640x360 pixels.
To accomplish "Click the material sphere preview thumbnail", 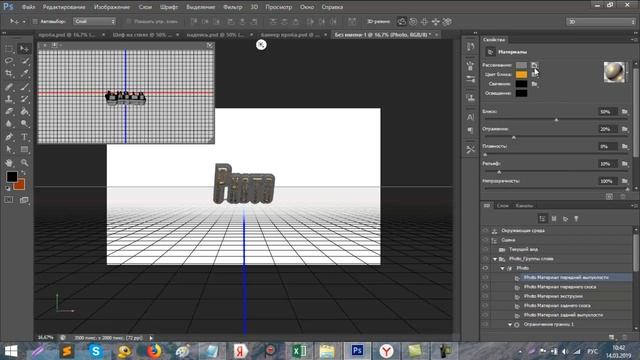I will [x=614, y=72].
